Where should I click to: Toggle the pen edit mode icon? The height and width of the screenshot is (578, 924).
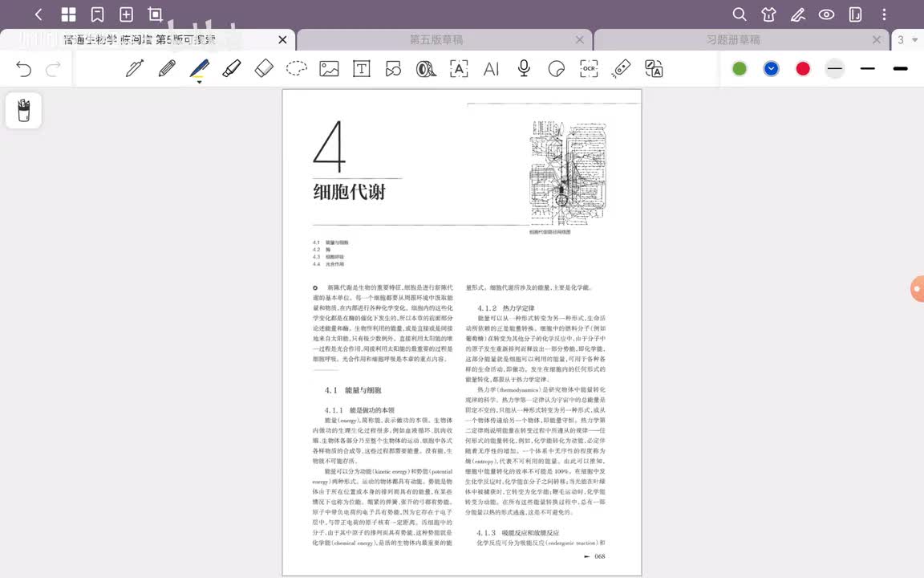point(798,14)
